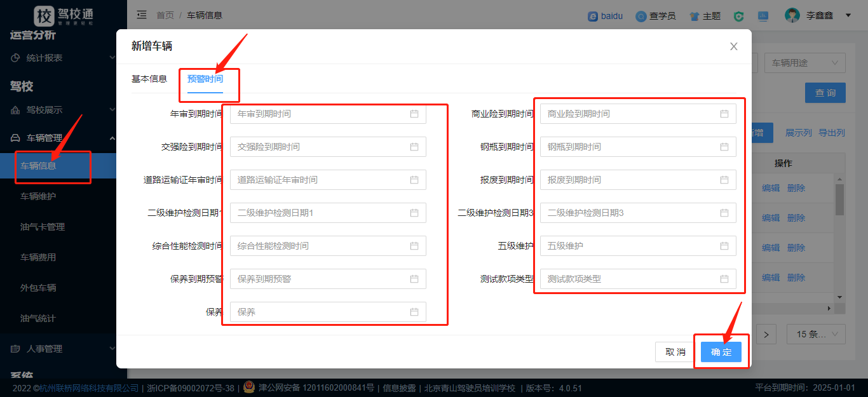Open the blue chart monitor icon
Viewport: 868px width, 397px height.
coord(763,16)
